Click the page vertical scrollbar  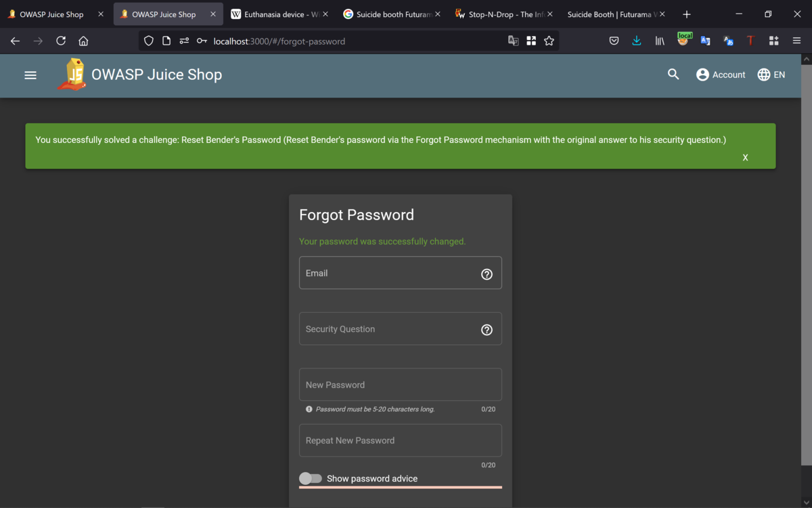tap(806, 264)
